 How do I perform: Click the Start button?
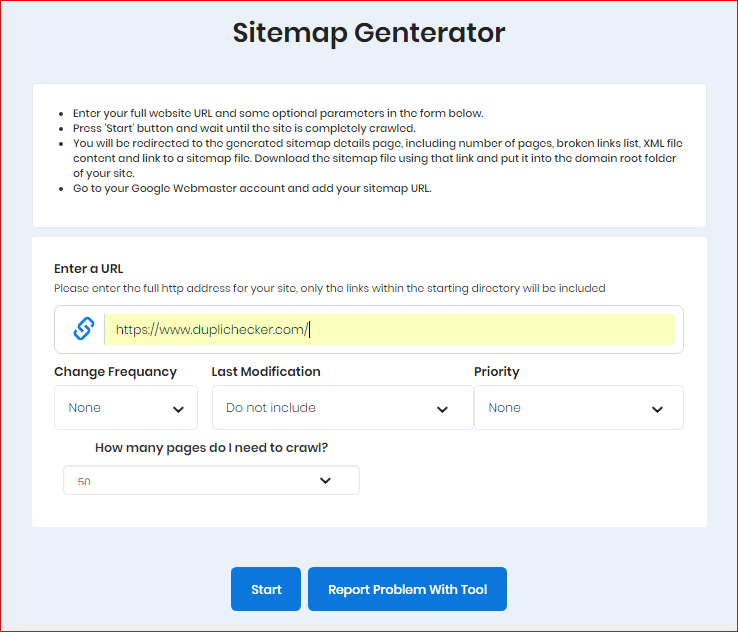tap(266, 589)
